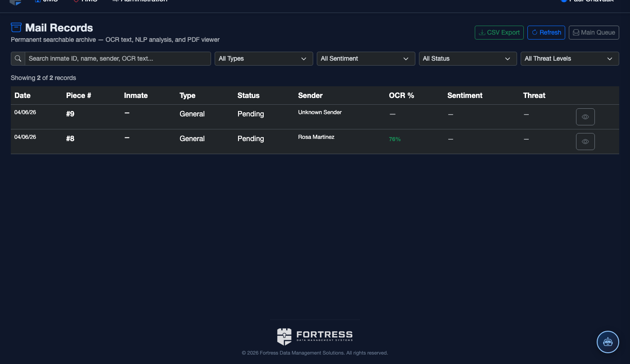Viewport: 630px width, 364px height.
Task: Export the records with CSV Export
Action: (x=499, y=32)
